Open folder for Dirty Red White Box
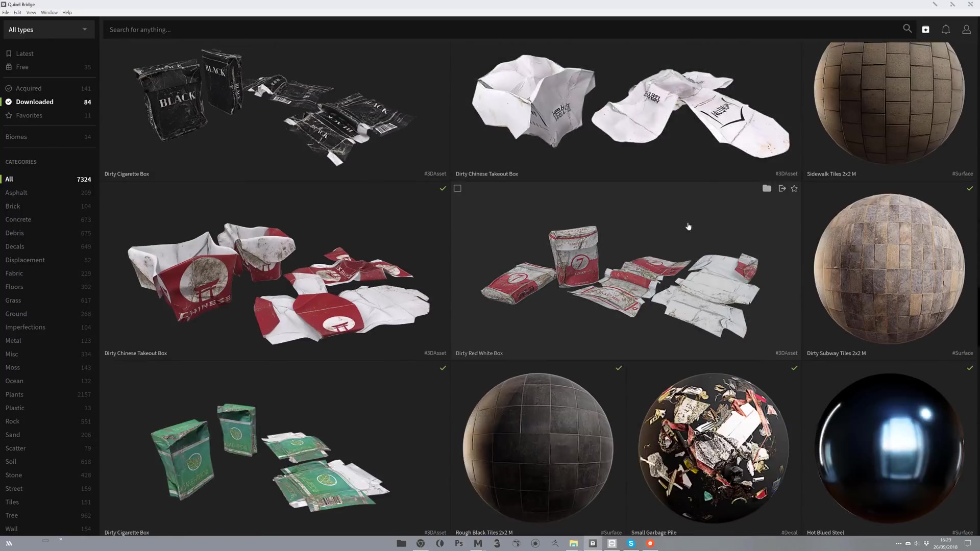The image size is (980, 551). pos(767,188)
